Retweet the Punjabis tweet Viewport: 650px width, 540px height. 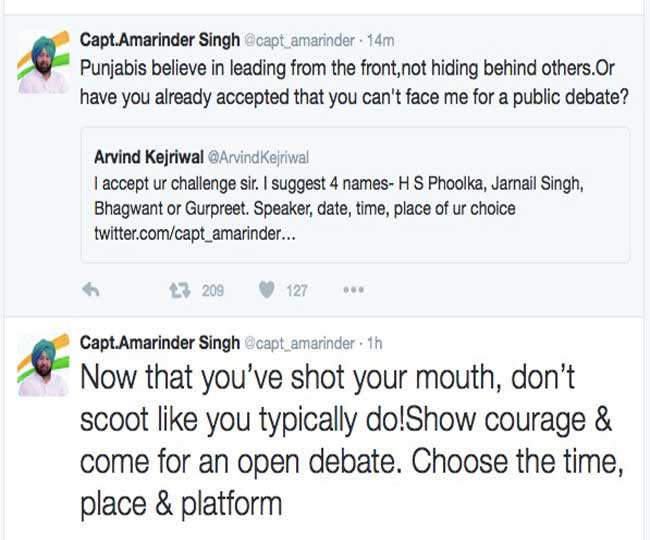point(180,290)
